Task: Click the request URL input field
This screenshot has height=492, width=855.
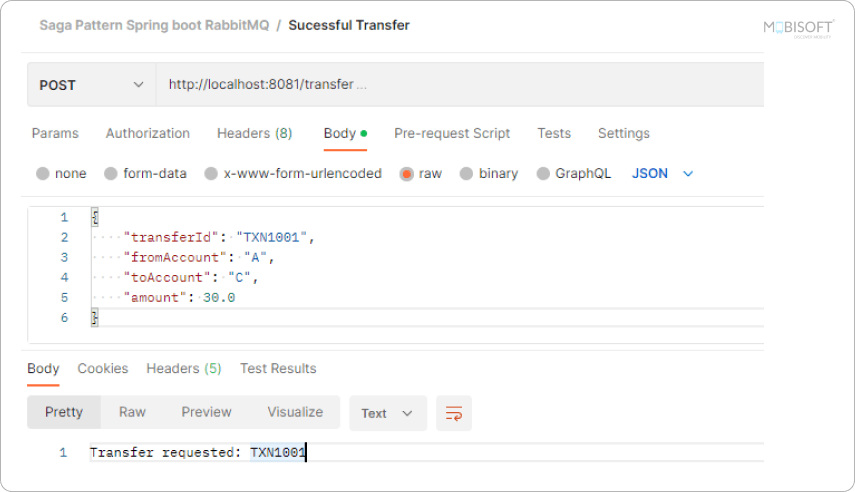Action: pos(460,85)
